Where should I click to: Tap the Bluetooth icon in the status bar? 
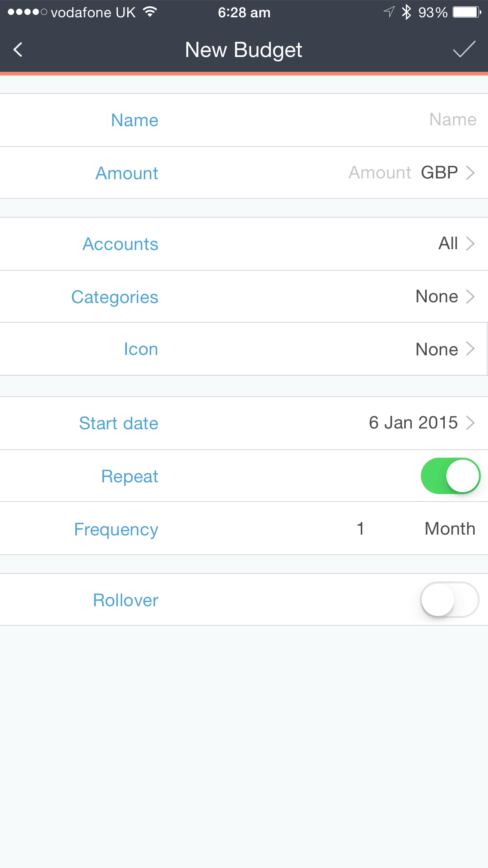(406, 12)
